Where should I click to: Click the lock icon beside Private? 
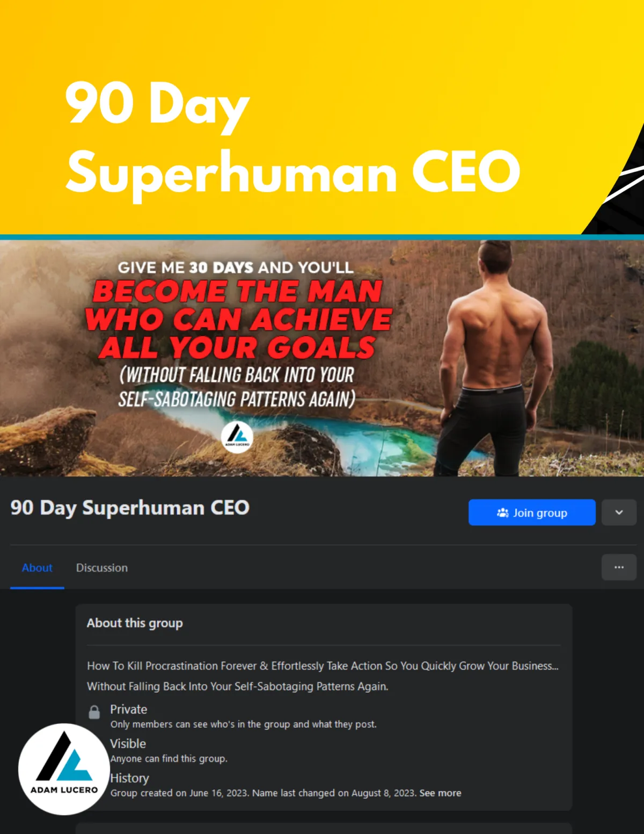94,712
